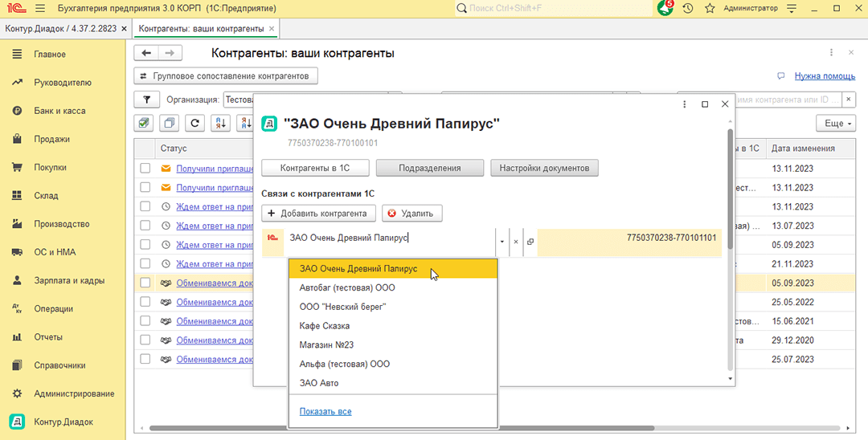868x440 pixels.
Task: Click the Администрирование gear icon
Action: click(x=17, y=393)
